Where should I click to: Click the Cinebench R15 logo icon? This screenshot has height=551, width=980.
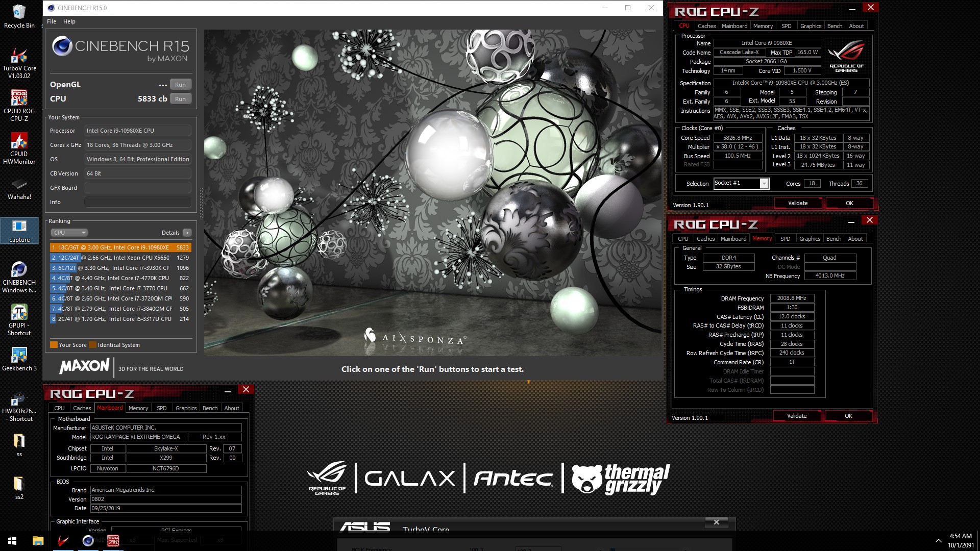[62, 46]
